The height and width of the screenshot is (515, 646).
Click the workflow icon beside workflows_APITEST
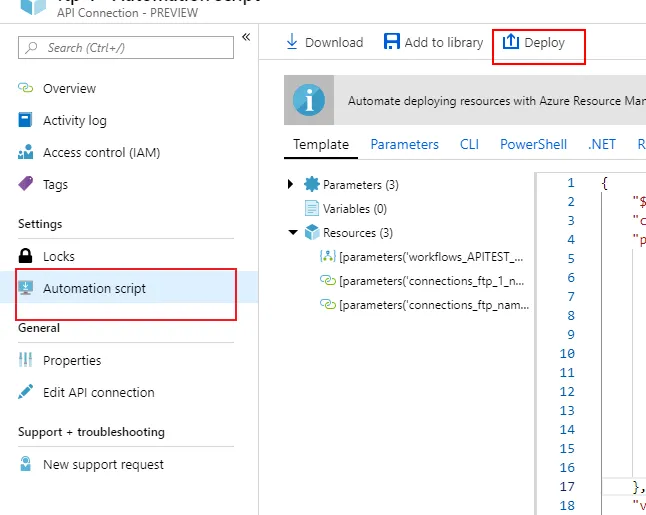(328, 256)
